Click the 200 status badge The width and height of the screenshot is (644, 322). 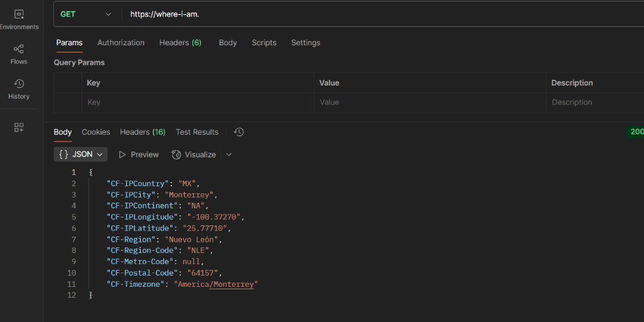[x=635, y=132]
